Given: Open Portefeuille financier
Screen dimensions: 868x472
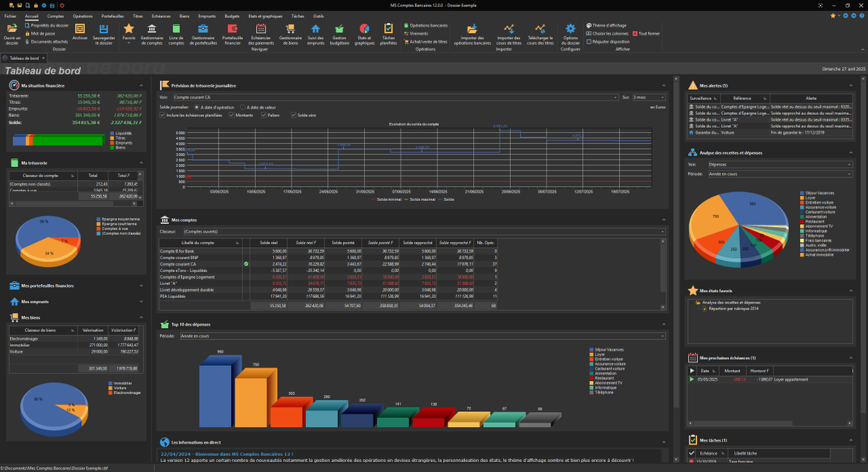Looking at the screenshot, I should pyautogui.click(x=232, y=34).
